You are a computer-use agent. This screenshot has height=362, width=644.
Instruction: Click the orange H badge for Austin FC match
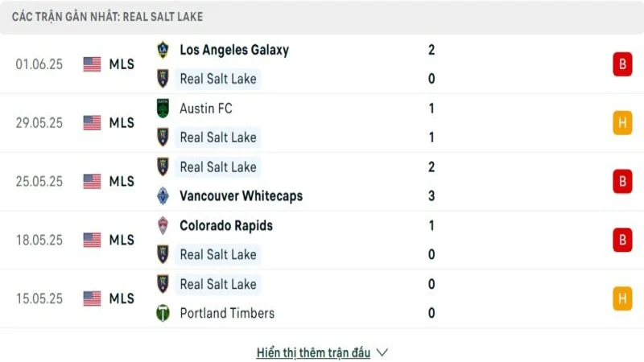click(621, 123)
